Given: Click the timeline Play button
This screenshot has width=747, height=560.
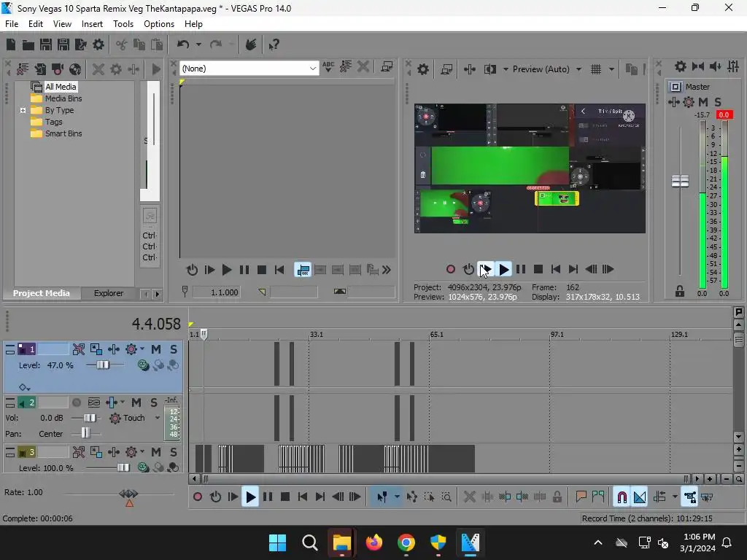Looking at the screenshot, I should 250,497.
